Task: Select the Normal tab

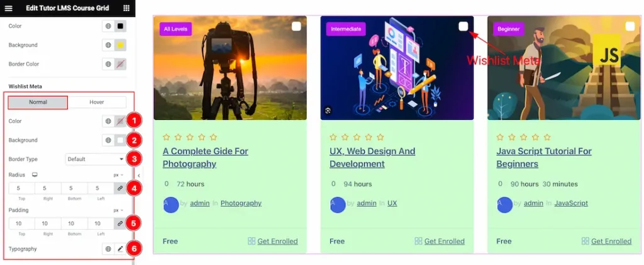Action: click(x=38, y=102)
